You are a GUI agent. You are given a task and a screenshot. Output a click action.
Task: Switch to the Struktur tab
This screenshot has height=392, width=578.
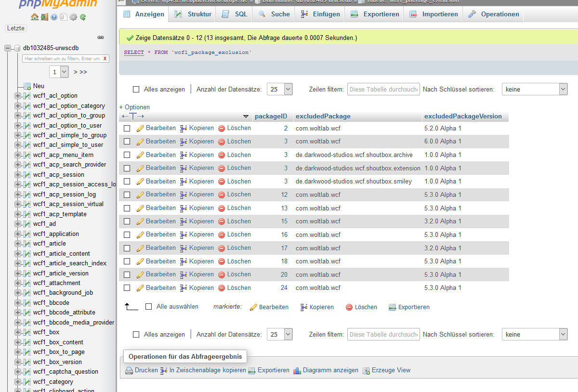click(193, 14)
